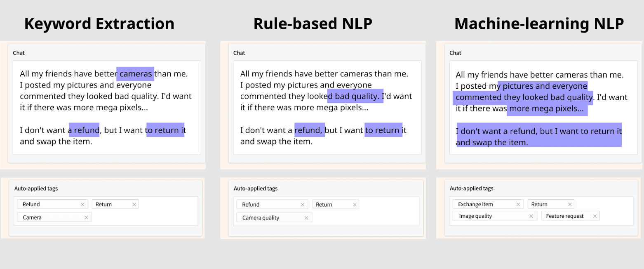The height and width of the screenshot is (269, 644).
Task: Select the Machine-learning NLP title
Action: [x=539, y=24]
